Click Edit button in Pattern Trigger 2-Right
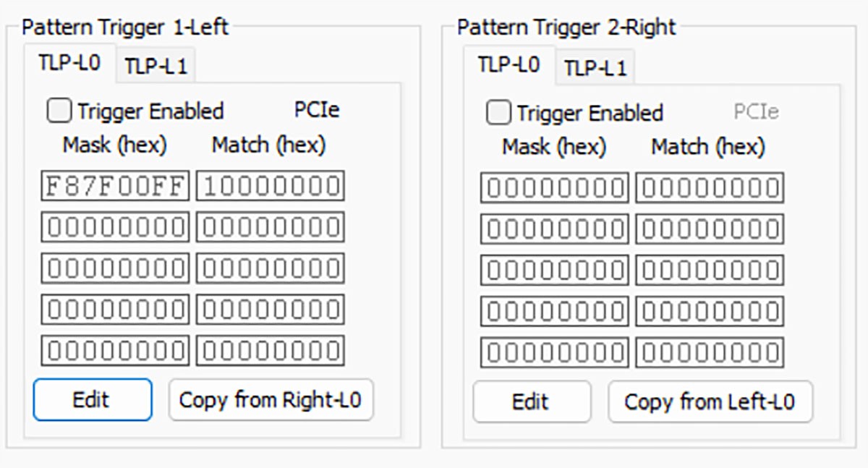This screenshot has height=468, width=868. tap(531, 401)
